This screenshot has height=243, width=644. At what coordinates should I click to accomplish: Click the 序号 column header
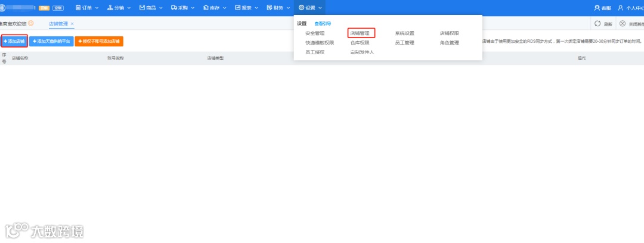4,58
